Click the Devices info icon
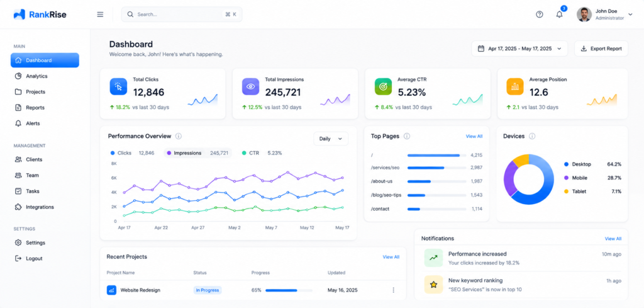644x308 pixels. coord(532,136)
